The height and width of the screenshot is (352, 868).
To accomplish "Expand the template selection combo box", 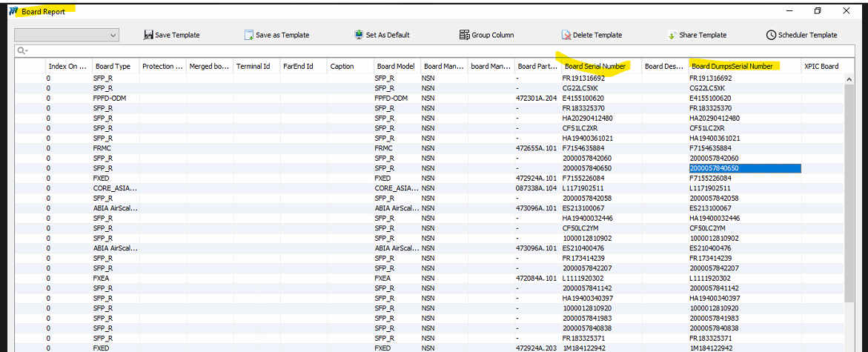I will pos(113,35).
